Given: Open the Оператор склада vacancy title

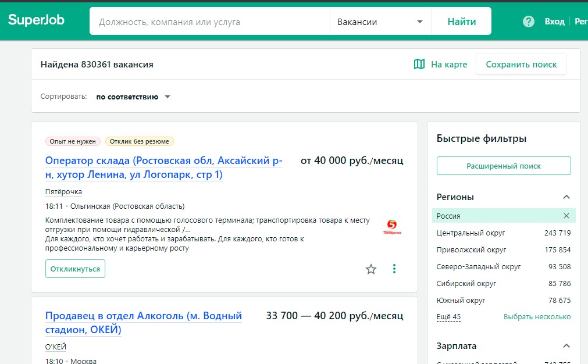Looking at the screenshot, I should [164, 167].
